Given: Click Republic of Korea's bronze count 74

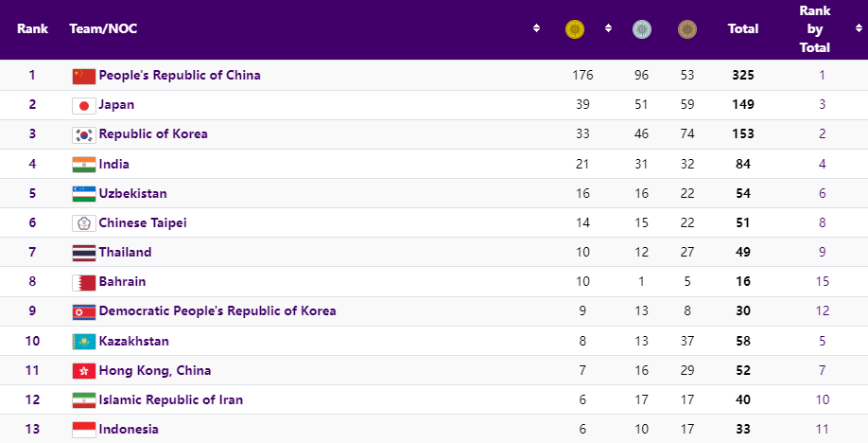Looking at the screenshot, I should tap(687, 134).
